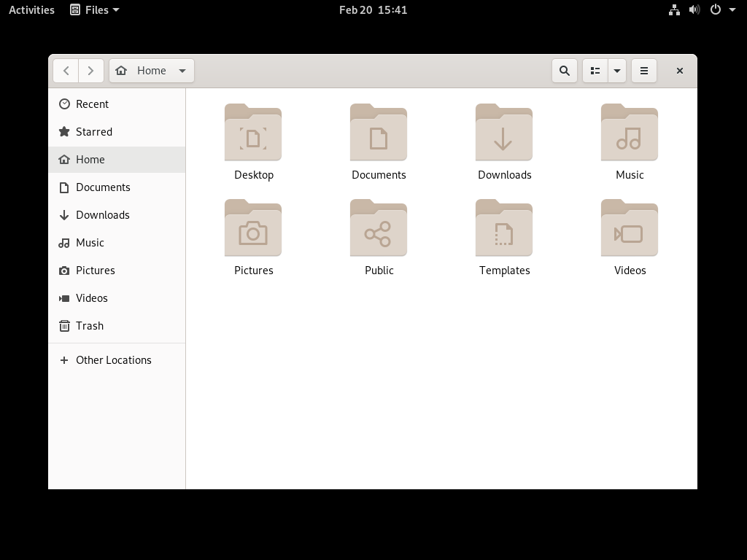The height and width of the screenshot is (560, 747).
Task: Go to Music via the sidebar label
Action: (x=90, y=243)
